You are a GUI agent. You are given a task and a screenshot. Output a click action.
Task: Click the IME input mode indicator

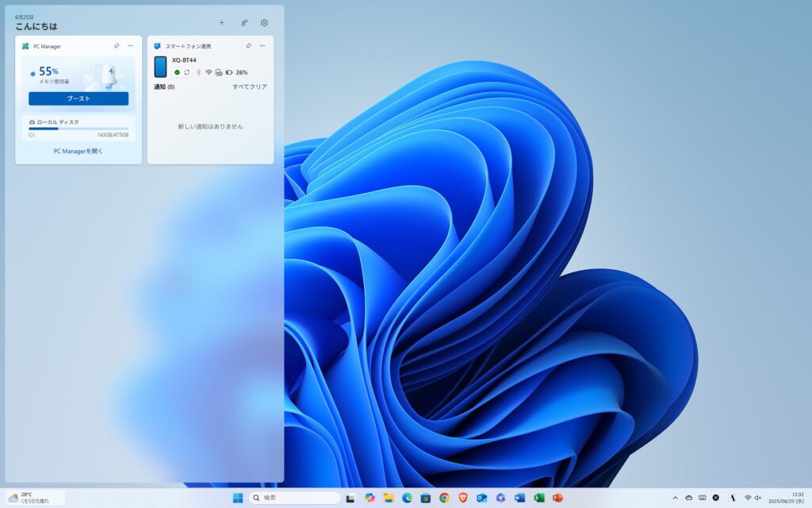pos(732,498)
